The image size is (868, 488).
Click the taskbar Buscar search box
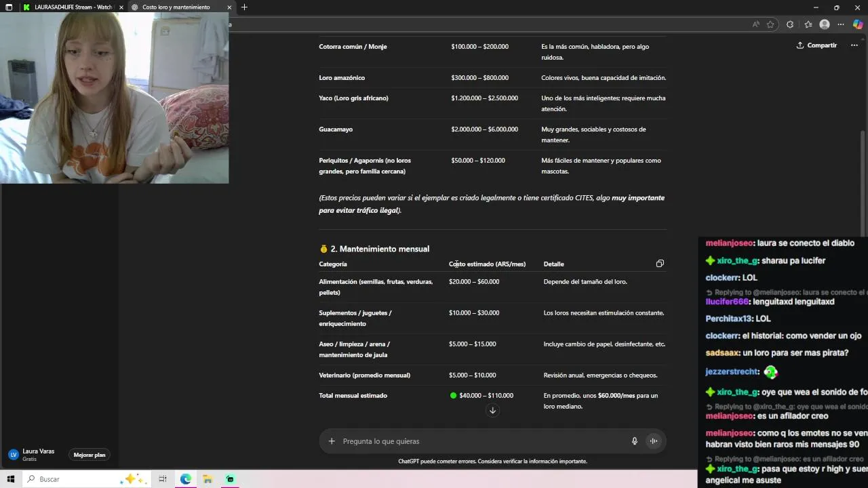[86, 479]
